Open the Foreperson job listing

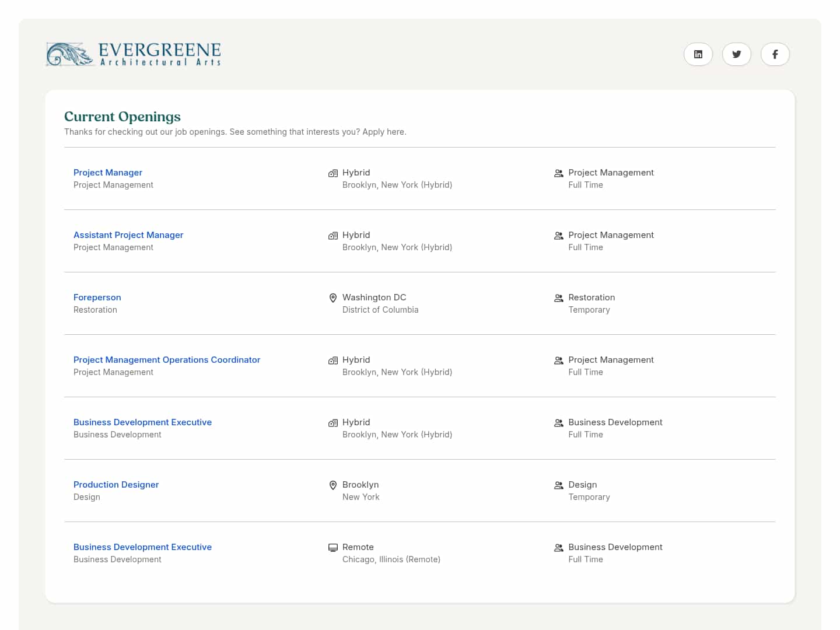[x=97, y=297]
